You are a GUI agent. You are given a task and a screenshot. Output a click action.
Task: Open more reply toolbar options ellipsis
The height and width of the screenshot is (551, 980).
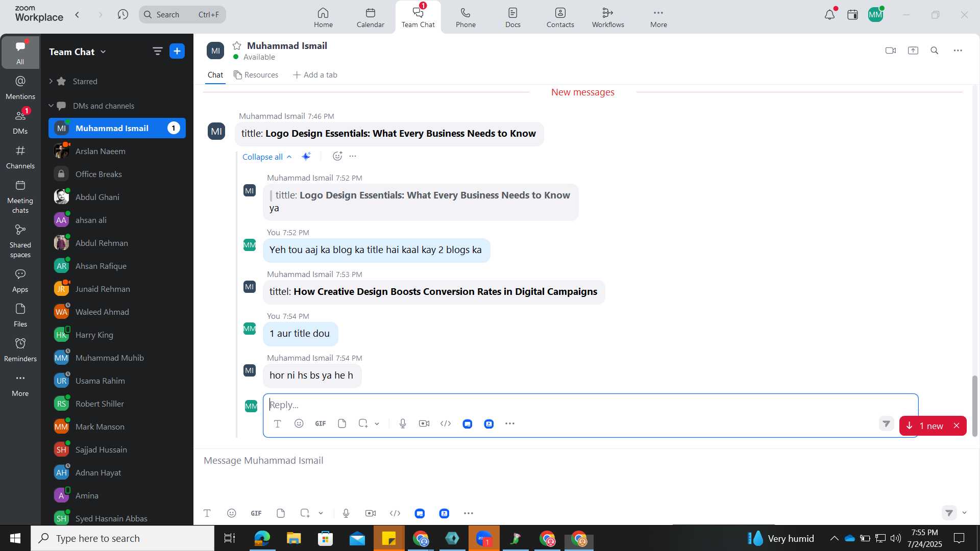tap(510, 423)
